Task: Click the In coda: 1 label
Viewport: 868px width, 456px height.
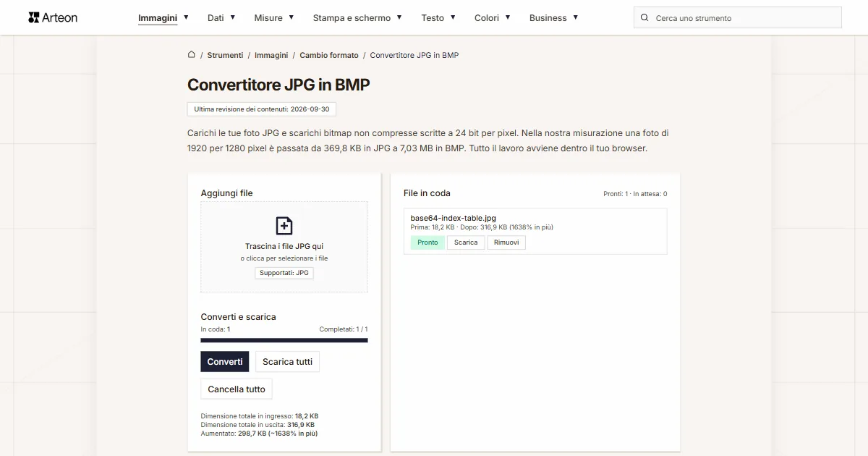Action: tap(216, 329)
